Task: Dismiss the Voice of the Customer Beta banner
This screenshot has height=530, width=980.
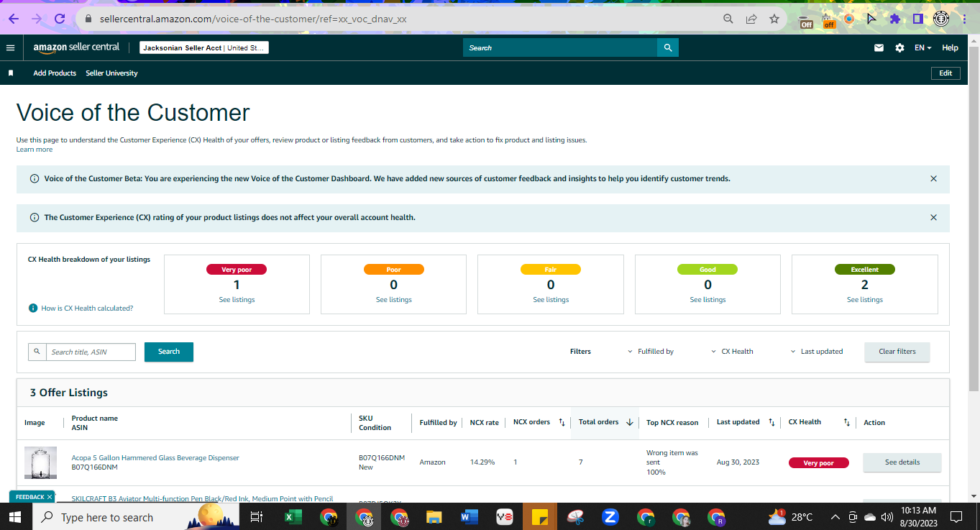Action: click(x=933, y=178)
